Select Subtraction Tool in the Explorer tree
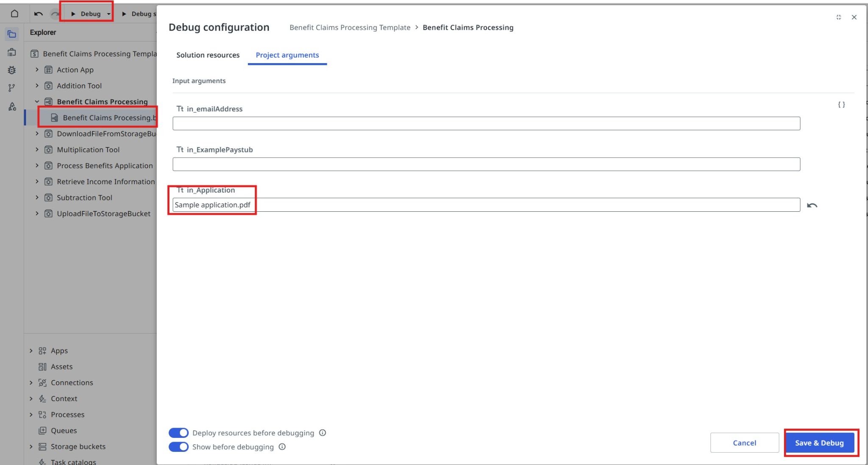The height and width of the screenshot is (465, 868). [x=84, y=197]
